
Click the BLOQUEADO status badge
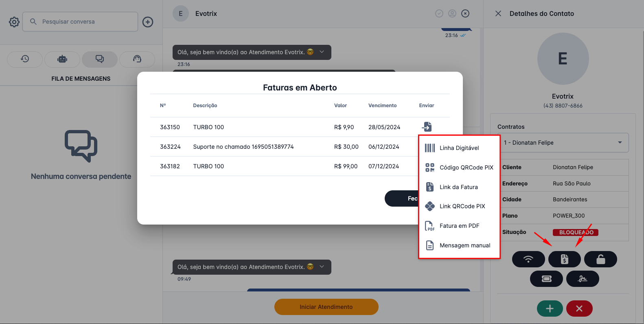tap(576, 232)
